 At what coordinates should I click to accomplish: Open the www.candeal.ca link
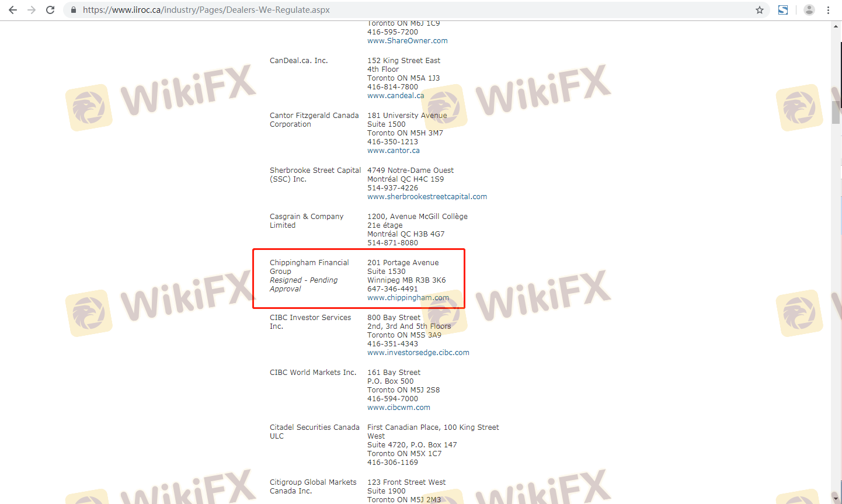(396, 96)
